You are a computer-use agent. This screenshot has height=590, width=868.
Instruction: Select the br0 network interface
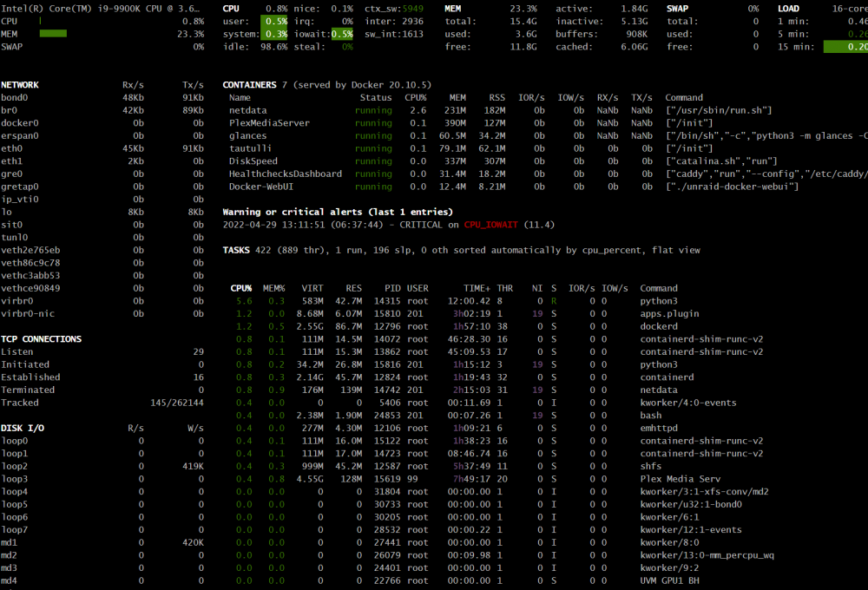pos(9,110)
